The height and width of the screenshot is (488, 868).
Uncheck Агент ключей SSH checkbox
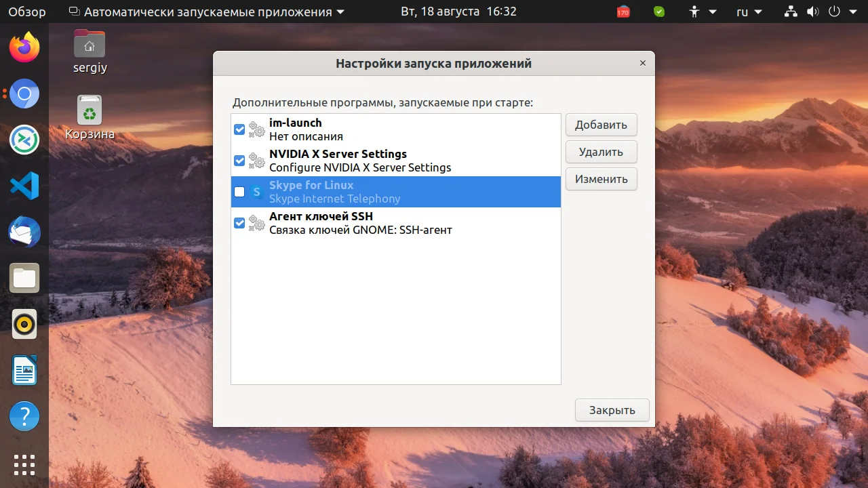[239, 223]
